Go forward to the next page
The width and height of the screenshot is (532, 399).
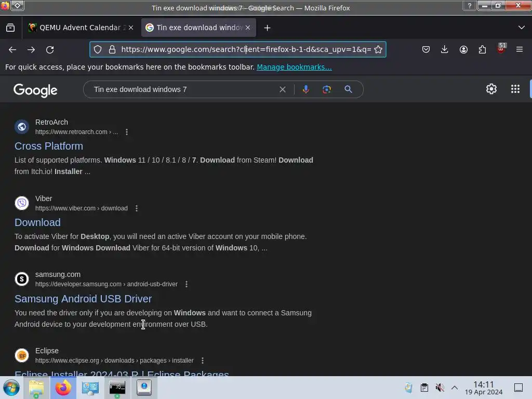(31, 49)
